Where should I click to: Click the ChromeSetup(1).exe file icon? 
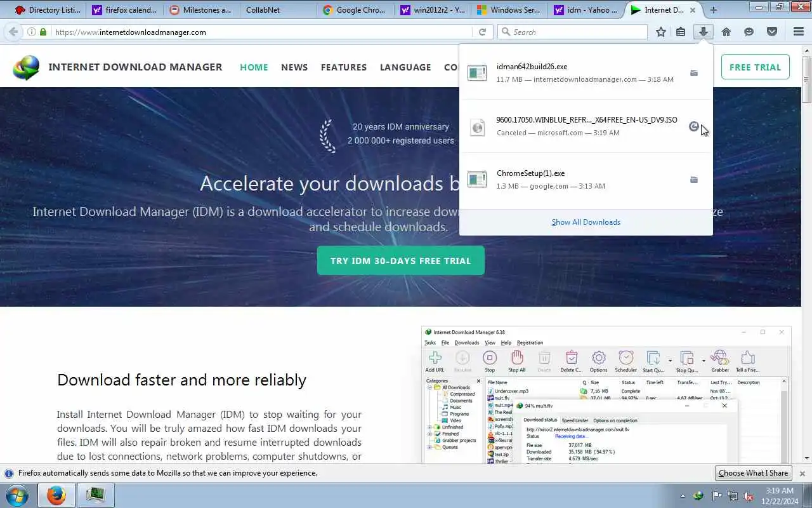(477, 180)
